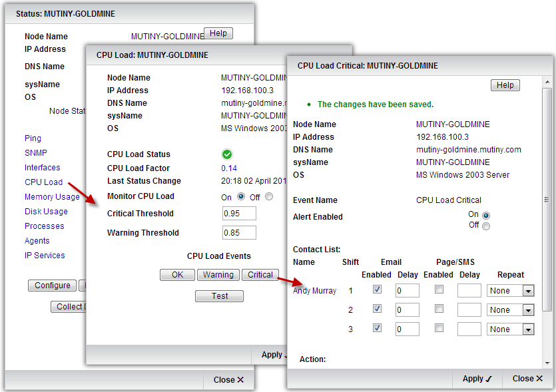Open Repeat dropdown for shift 2
This screenshot has height=392, width=556.
pyautogui.click(x=510, y=309)
